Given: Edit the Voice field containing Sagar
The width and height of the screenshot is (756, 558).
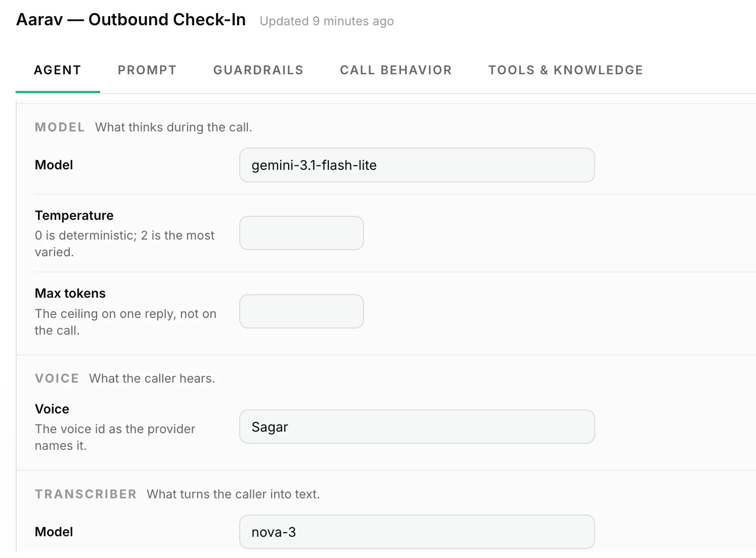Looking at the screenshot, I should 417,427.
